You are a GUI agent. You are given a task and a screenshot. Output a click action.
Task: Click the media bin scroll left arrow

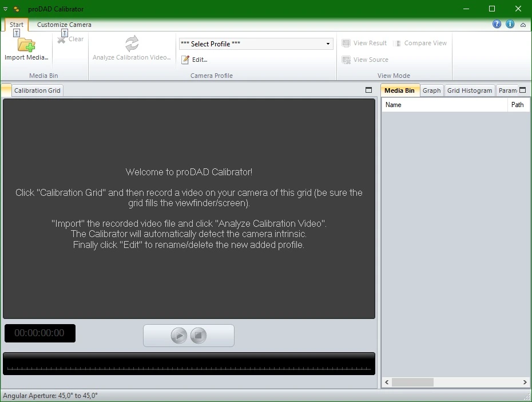(x=387, y=383)
